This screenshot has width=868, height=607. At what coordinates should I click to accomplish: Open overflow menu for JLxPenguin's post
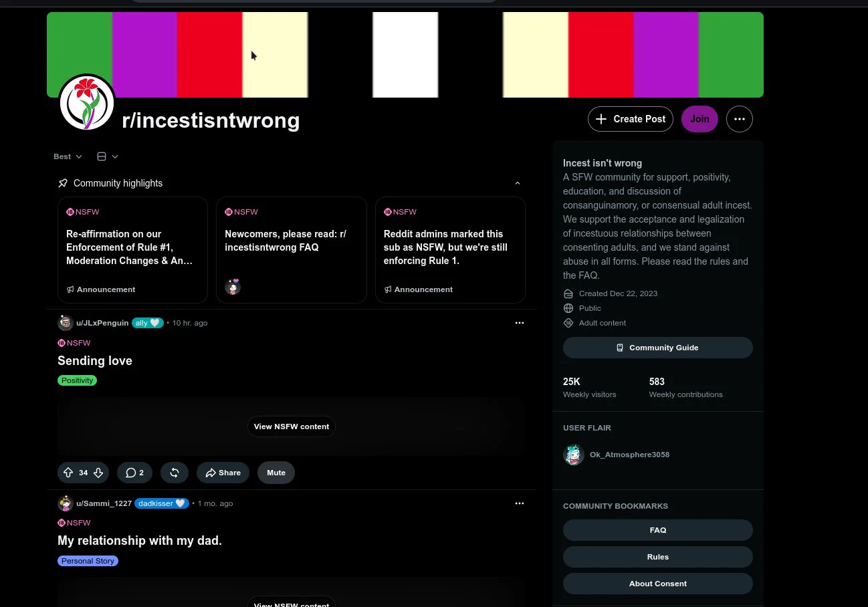pyautogui.click(x=520, y=323)
